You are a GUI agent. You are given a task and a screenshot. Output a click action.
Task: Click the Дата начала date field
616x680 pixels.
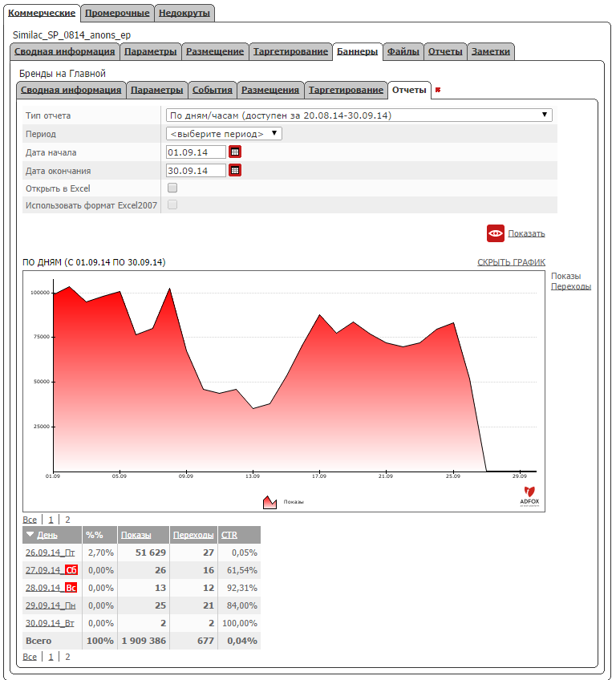(196, 152)
